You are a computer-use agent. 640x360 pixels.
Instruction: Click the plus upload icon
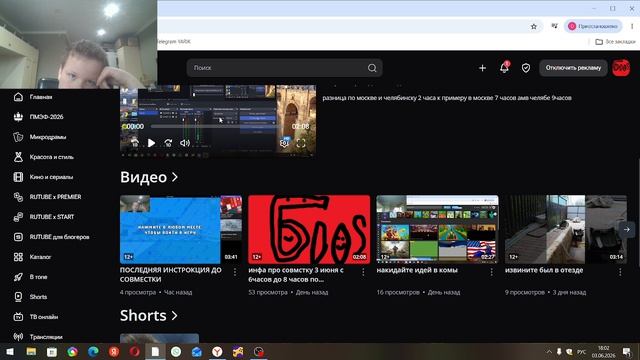[482, 68]
